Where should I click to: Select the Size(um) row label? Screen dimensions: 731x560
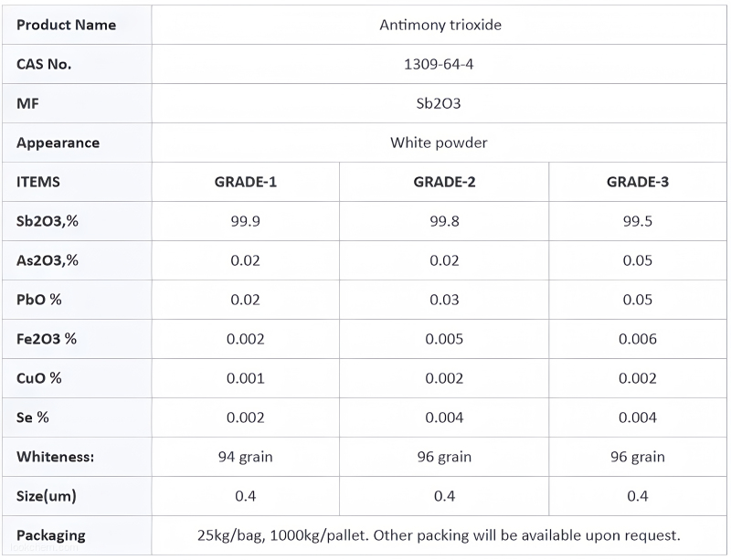point(47,496)
